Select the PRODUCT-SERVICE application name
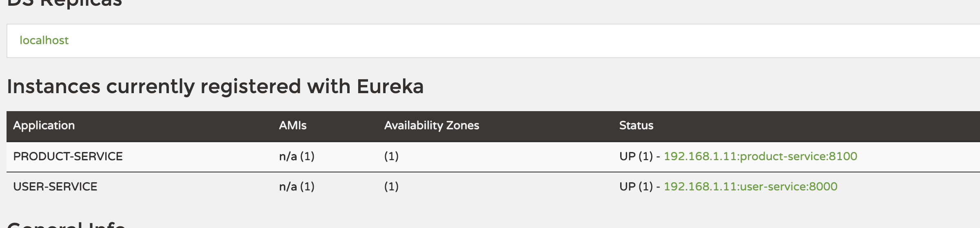Screen dimensions: 980x228 (x=68, y=156)
